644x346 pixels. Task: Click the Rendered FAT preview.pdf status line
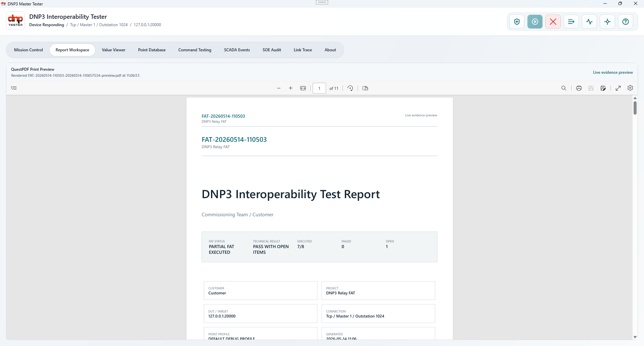click(x=75, y=75)
